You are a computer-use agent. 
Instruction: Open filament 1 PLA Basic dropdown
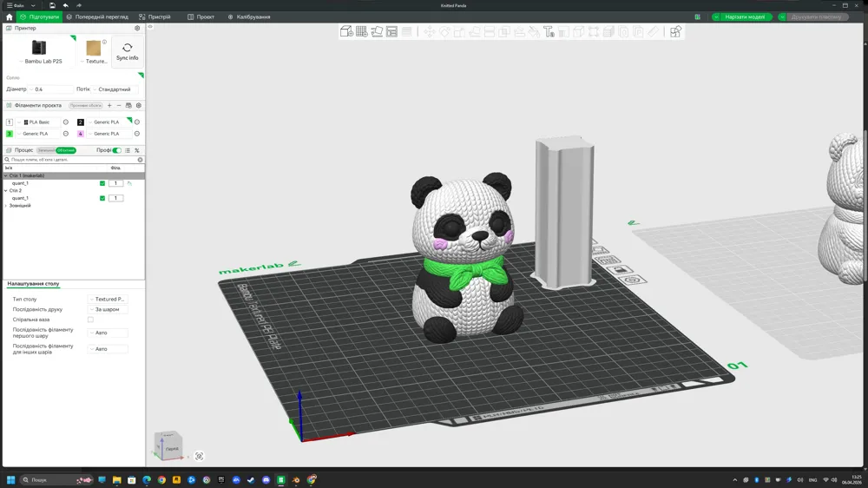[x=38, y=122]
